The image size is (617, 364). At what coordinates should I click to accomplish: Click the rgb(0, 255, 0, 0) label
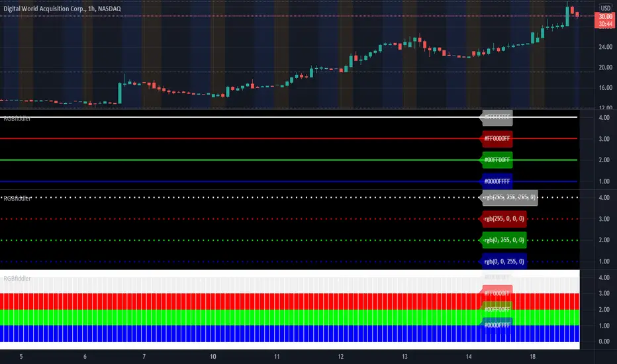[504, 240]
